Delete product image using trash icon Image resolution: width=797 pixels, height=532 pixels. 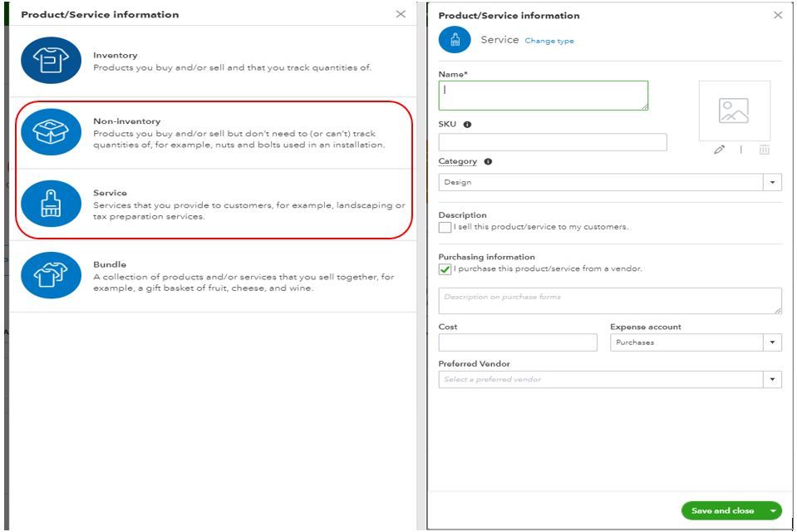(x=764, y=150)
